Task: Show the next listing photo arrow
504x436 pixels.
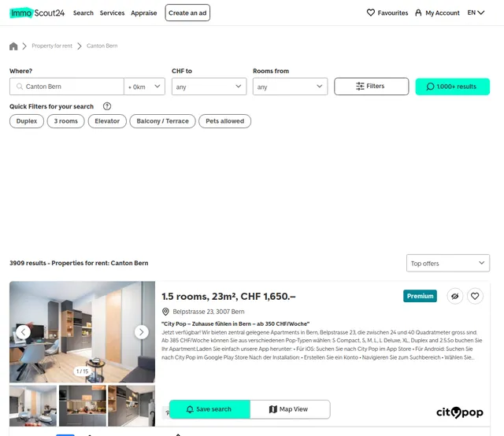Action: click(x=142, y=332)
